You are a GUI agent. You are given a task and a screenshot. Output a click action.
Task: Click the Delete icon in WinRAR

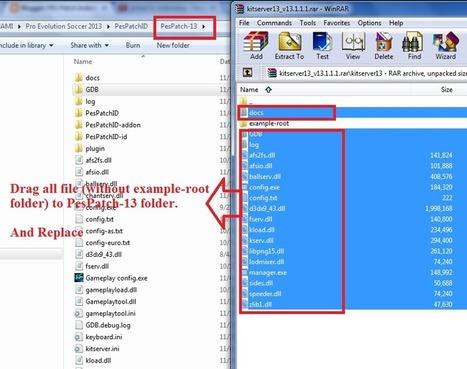[x=384, y=46]
